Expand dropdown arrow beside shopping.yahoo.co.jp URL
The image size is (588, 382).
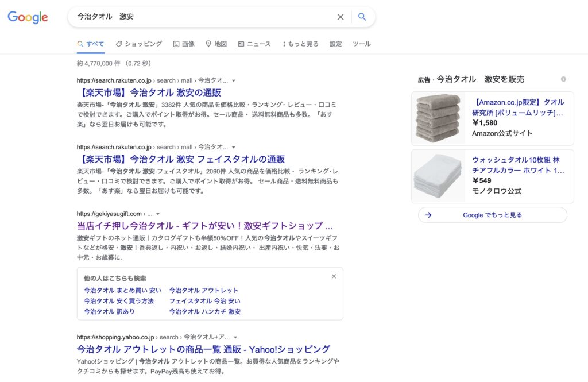(235, 337)
